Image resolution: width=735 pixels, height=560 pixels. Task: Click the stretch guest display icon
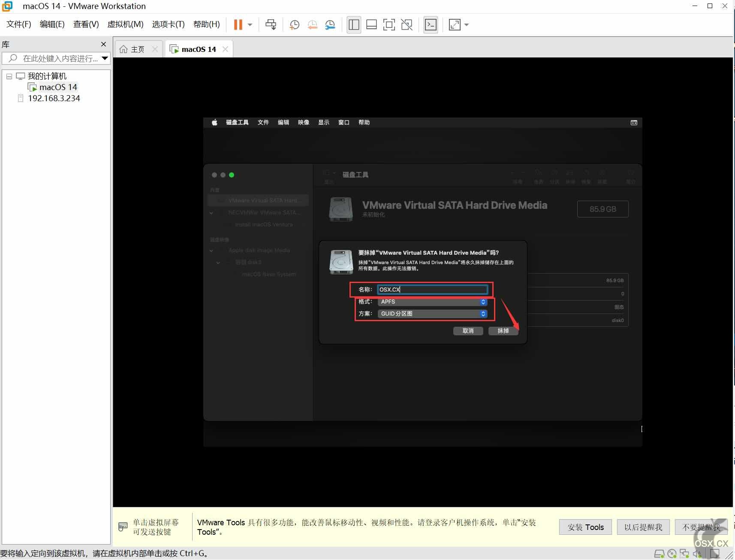click(x=455, y=24)
